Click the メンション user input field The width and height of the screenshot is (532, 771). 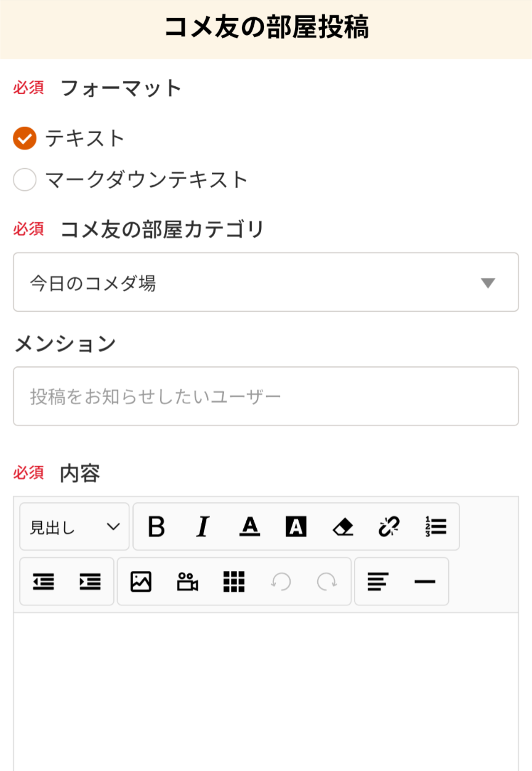click(265, 396)
